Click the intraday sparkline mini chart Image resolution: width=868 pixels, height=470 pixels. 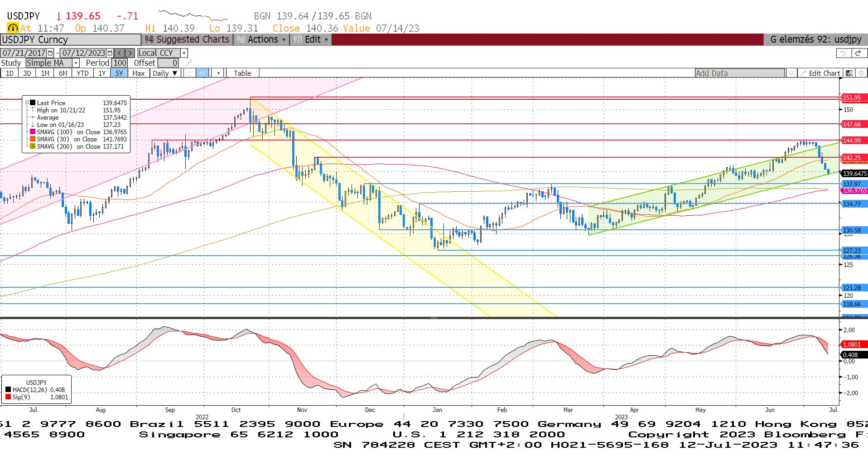coord(193,16)
